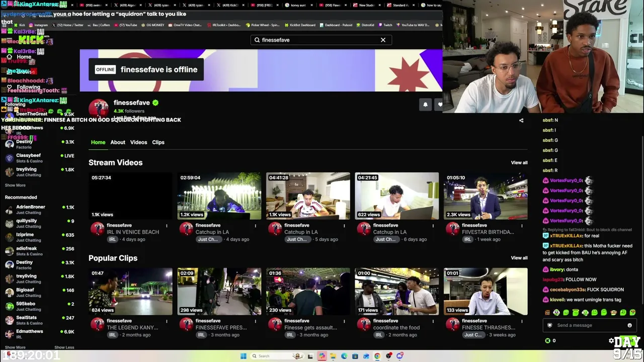View all Stream Videos

click(x=519, y=163)
